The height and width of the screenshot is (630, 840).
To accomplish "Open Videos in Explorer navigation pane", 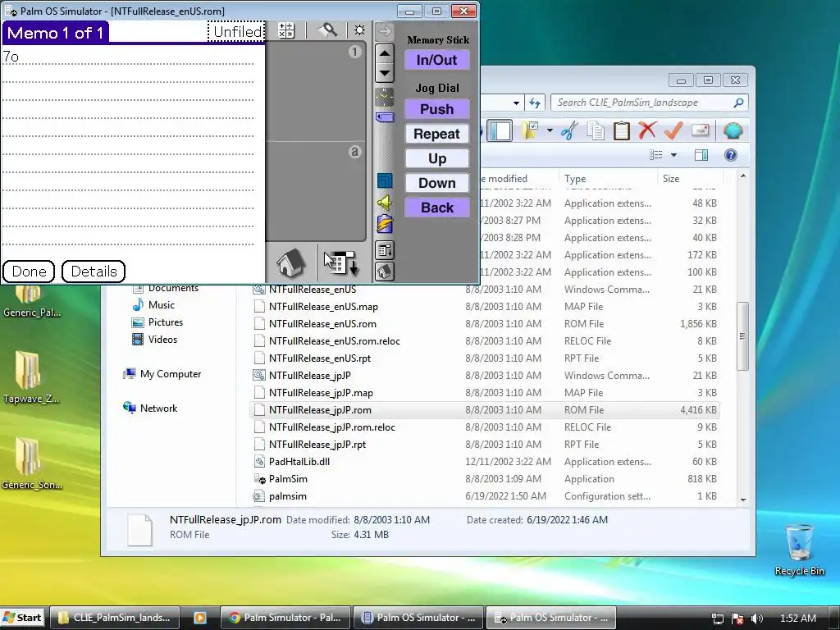I will [x=155, y=340].
